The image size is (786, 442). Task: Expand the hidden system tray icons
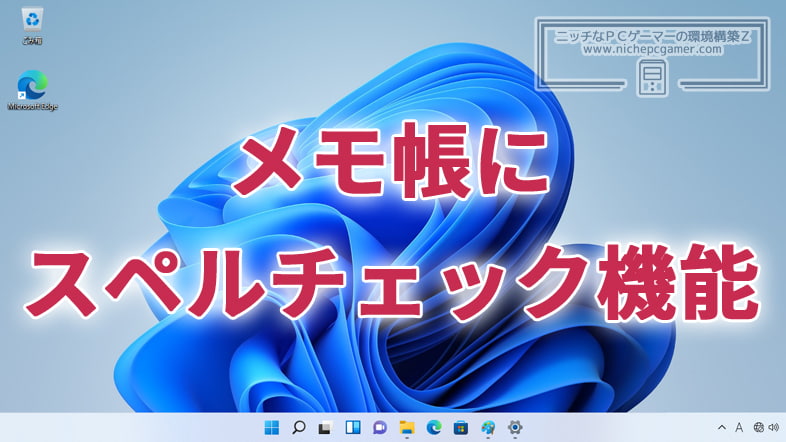722,427
